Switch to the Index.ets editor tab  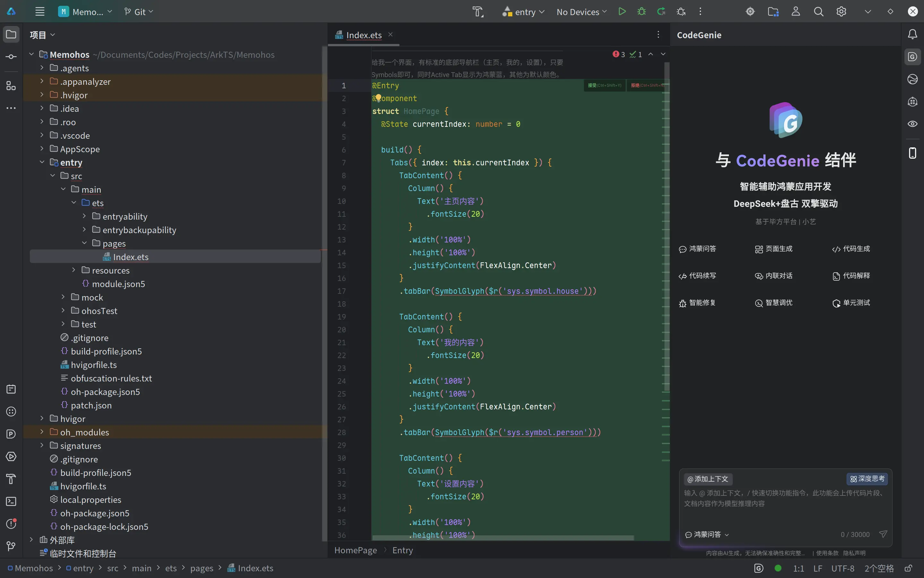(364, 35)
